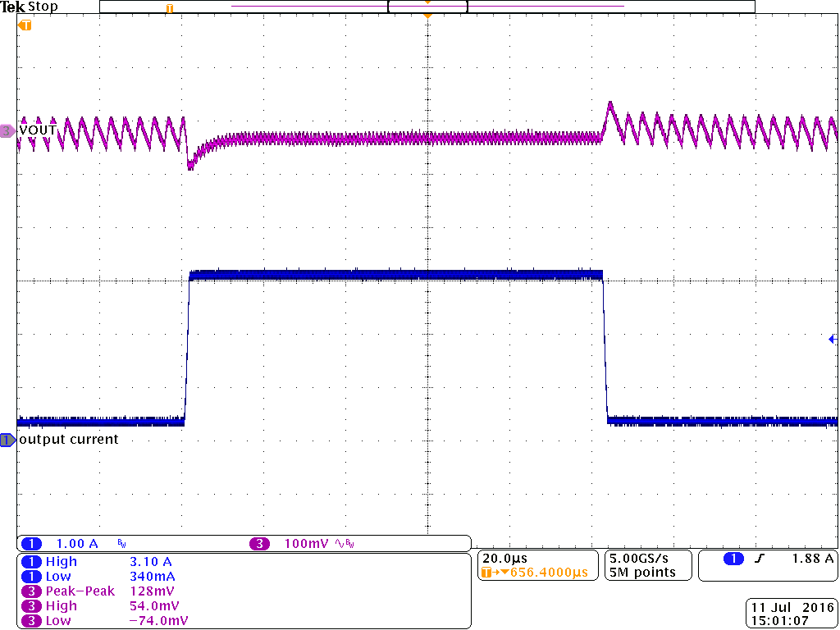This screenshot has width=840, height=630.
Task: Click the Tek logo in the top-left corner
Action: pos(11,7)
